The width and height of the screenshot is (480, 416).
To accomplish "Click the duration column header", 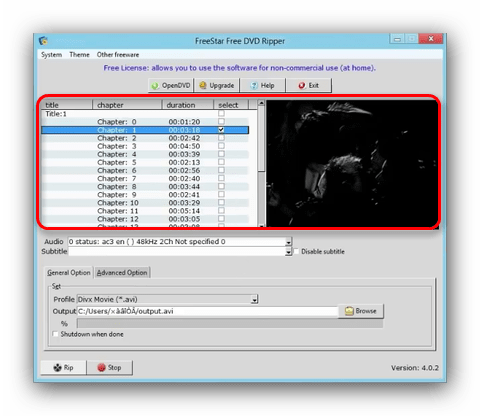I will pos(188,105).
